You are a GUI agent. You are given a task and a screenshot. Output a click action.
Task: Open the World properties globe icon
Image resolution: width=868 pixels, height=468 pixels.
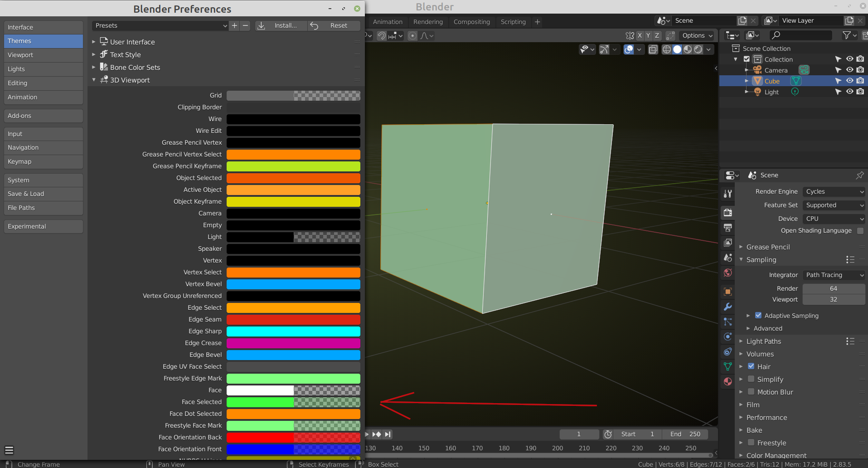(x=728, y=273)
